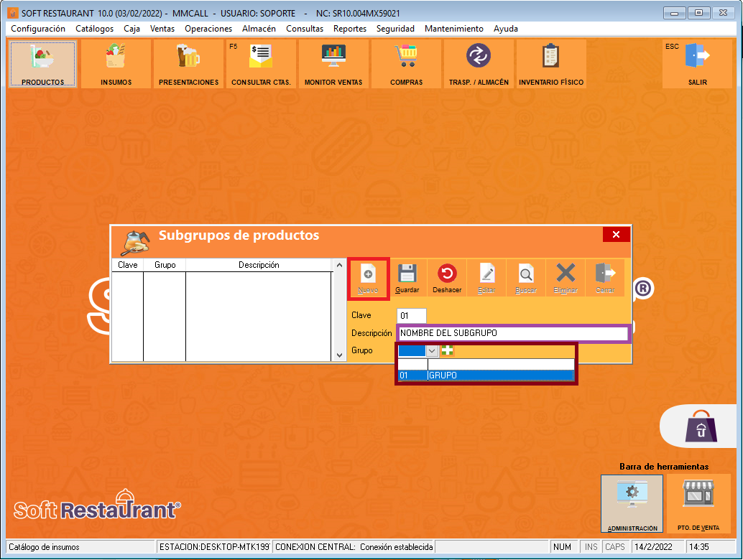Screen dimensions: 743x560
Task: Click Guardar to save the subgroup
Action: (407, 279)
